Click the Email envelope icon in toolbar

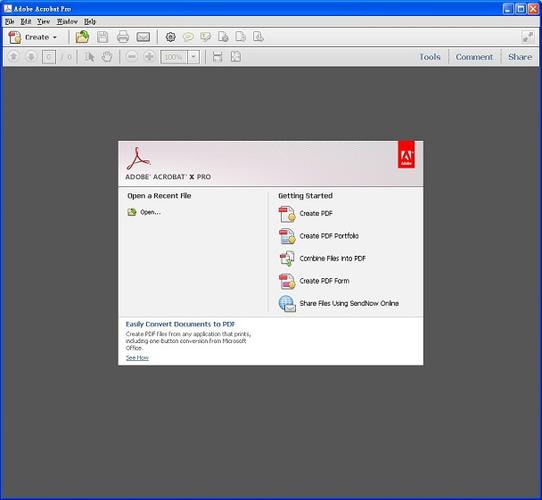pos(143,37)
